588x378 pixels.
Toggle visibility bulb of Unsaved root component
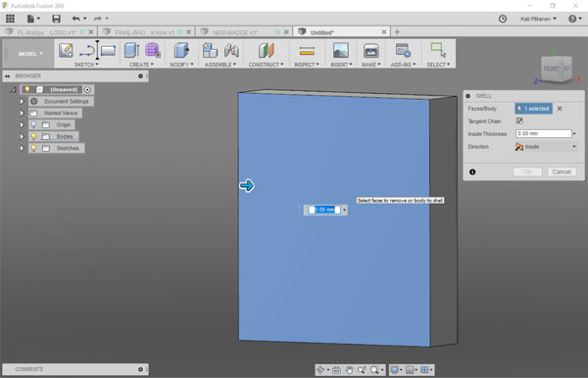(27, 89)
